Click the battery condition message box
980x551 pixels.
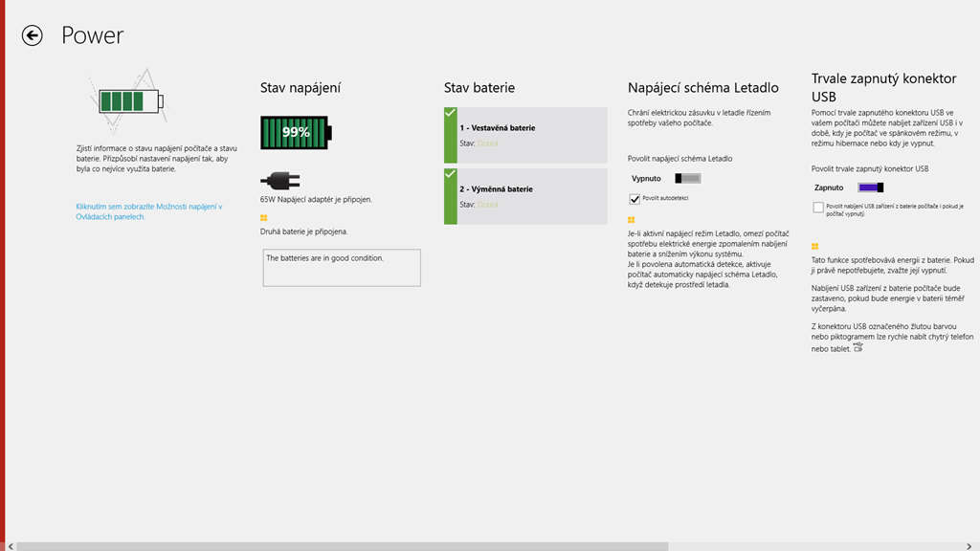[x=342, y=267]
